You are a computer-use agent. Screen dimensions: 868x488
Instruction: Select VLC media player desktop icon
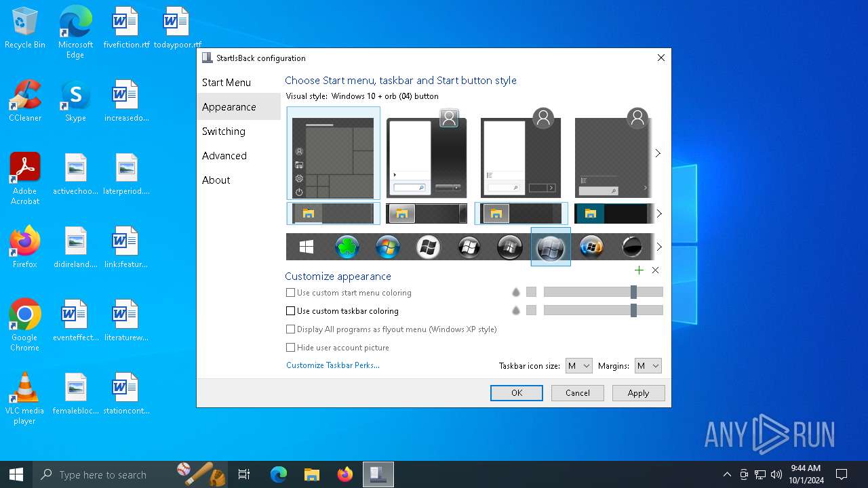point(25,399)
